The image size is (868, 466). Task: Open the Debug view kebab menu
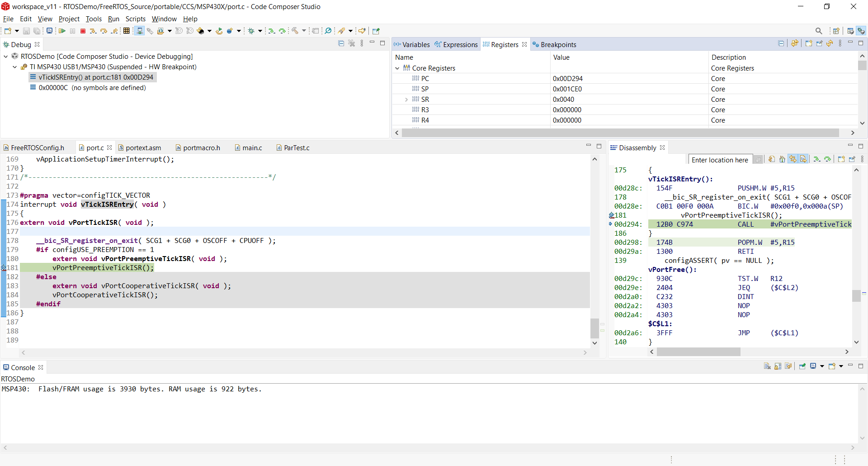pos(362,43)
